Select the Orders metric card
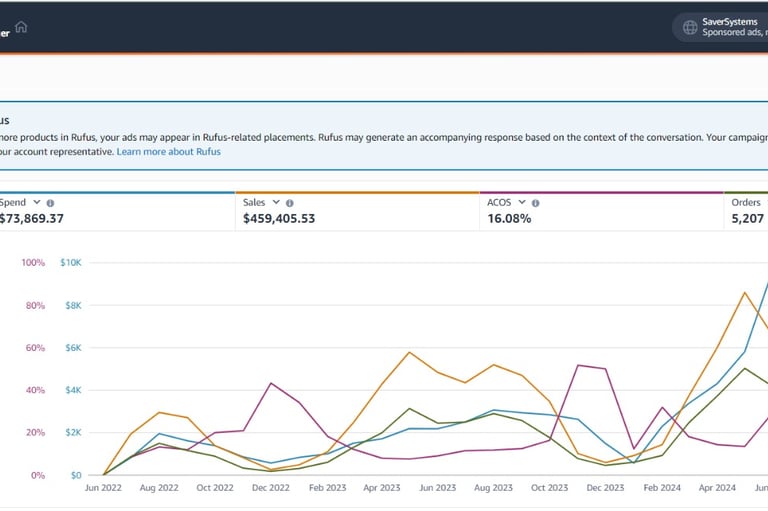The width and height of the screenshot is (768, 511). tap(745, 210)
